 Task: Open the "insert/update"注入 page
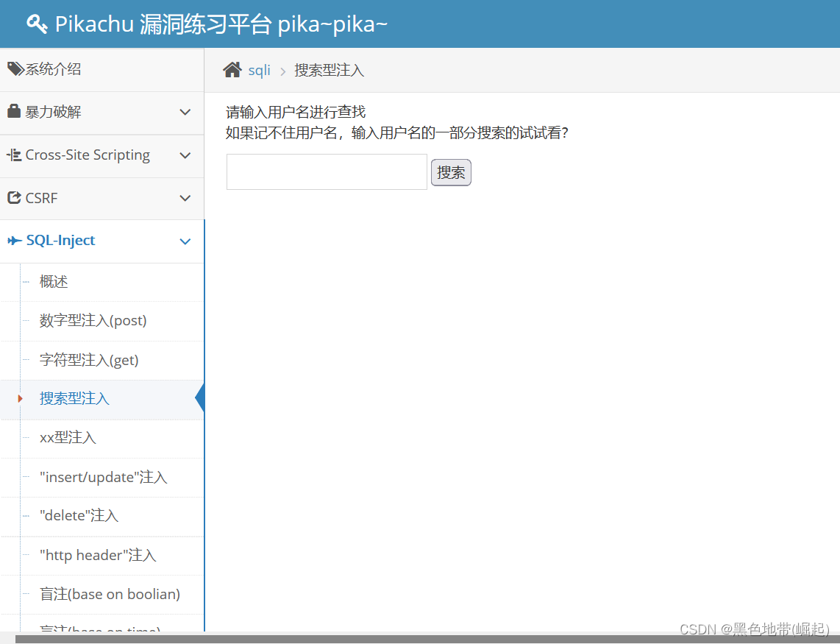(104, 477)
